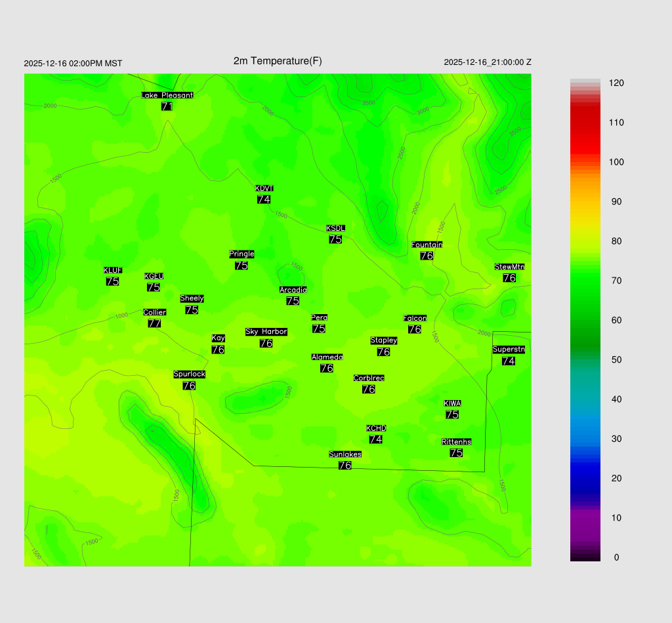Click the Rittenhs station label
The width and height of the screenshot is (672, 623).
coord(456,442)
